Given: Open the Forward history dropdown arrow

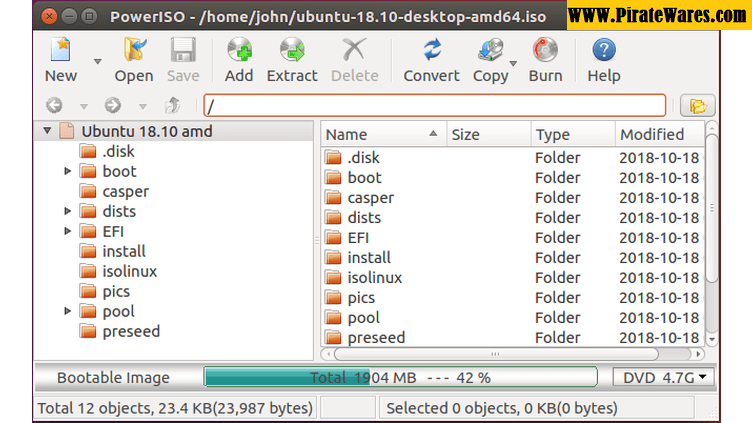Looking at the screenshot, I should 142,106.
